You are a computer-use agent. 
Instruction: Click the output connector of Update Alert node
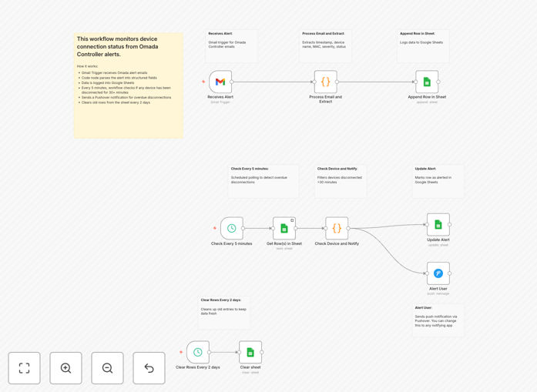tap(450, 225)
